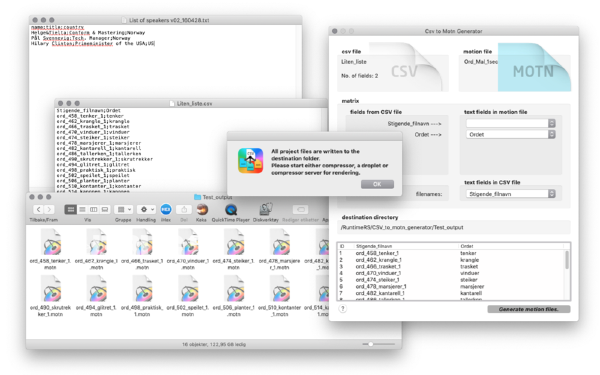Select table row 6 ord_478_marsjerer_1
600x375 pixels.
pyautogui.click(x=451, y=287)
